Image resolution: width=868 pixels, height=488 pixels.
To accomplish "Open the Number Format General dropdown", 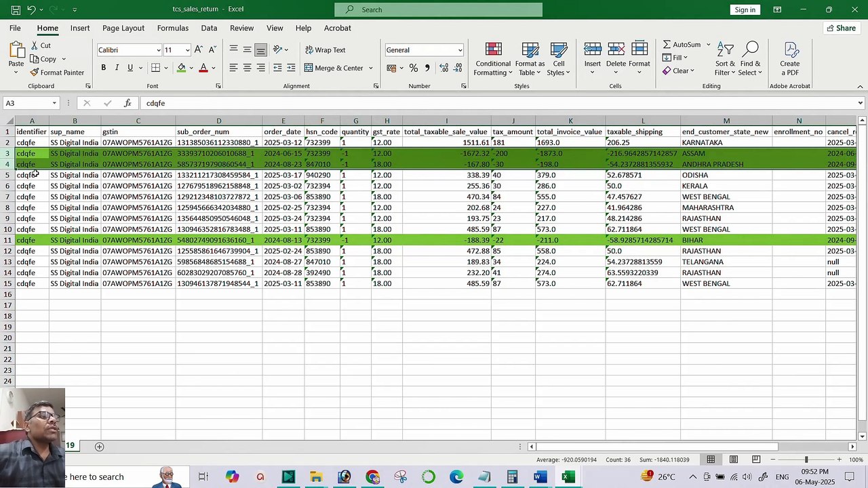I will (x=460, y=50).
